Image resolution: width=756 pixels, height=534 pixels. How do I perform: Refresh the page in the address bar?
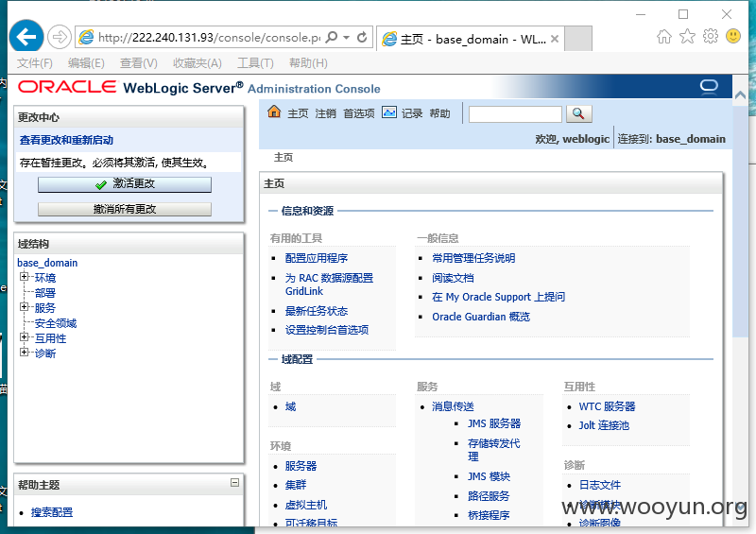[362, 37]
